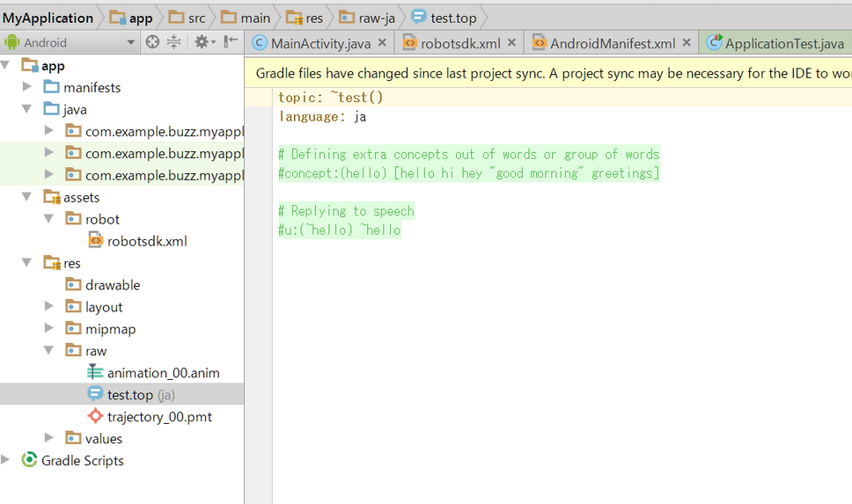The image size is (852, 504).
Task: Open the project panel gear settings
Action: tap(202, 42)
